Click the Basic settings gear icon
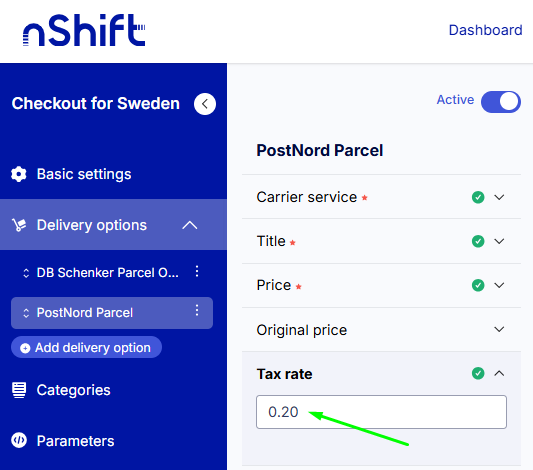This screenshot has height=470, width=533. [19, 174]
